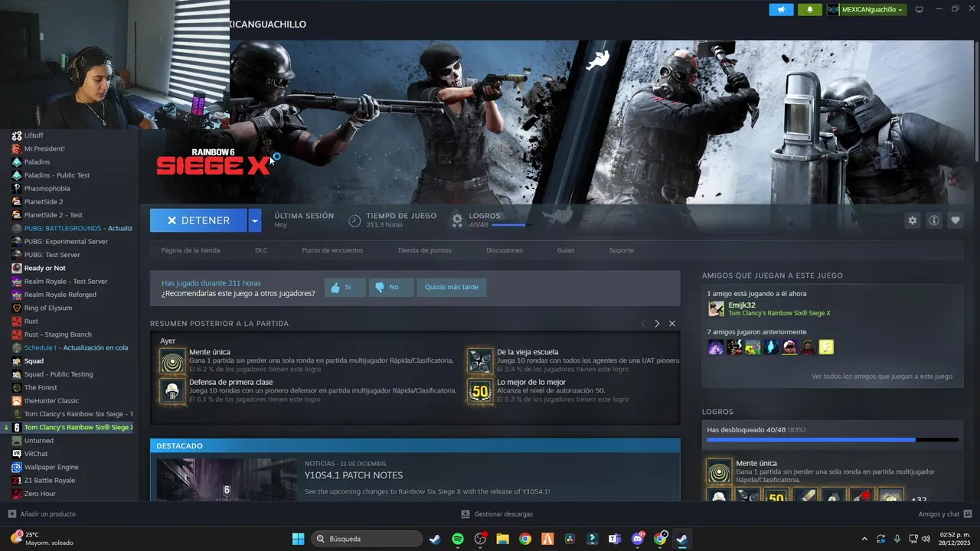The image size is (980, 551).
Task: Go to previous post-game summary
Action: pyautogui.click(x=643, y=324)
